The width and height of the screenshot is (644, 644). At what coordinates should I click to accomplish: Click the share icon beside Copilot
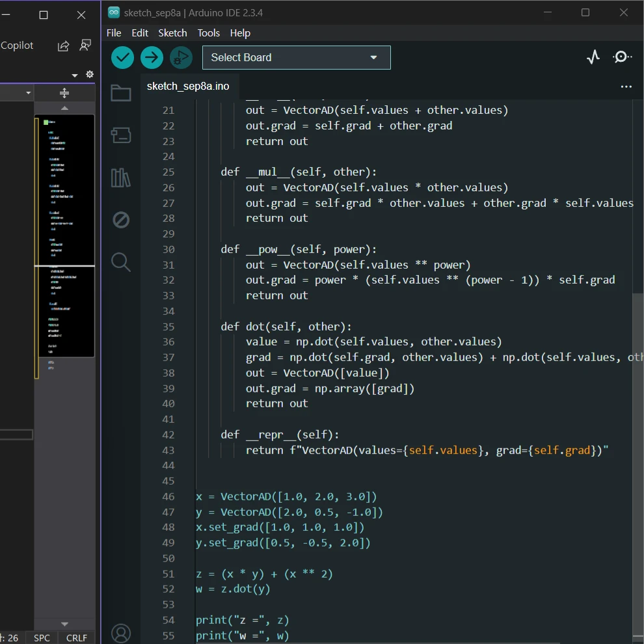[x=63, y=46]
